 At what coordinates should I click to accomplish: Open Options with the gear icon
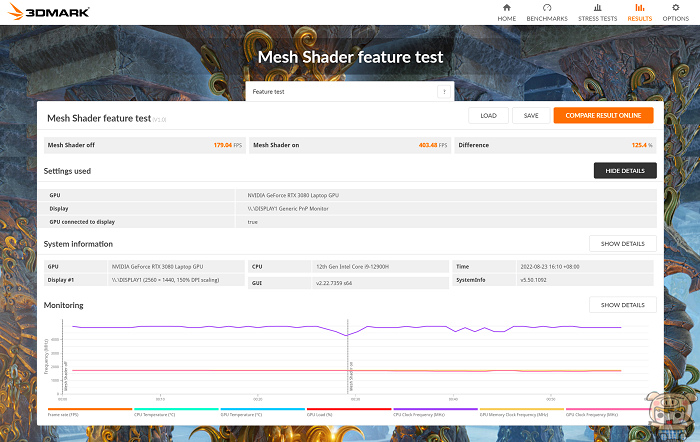pos(675,7)
